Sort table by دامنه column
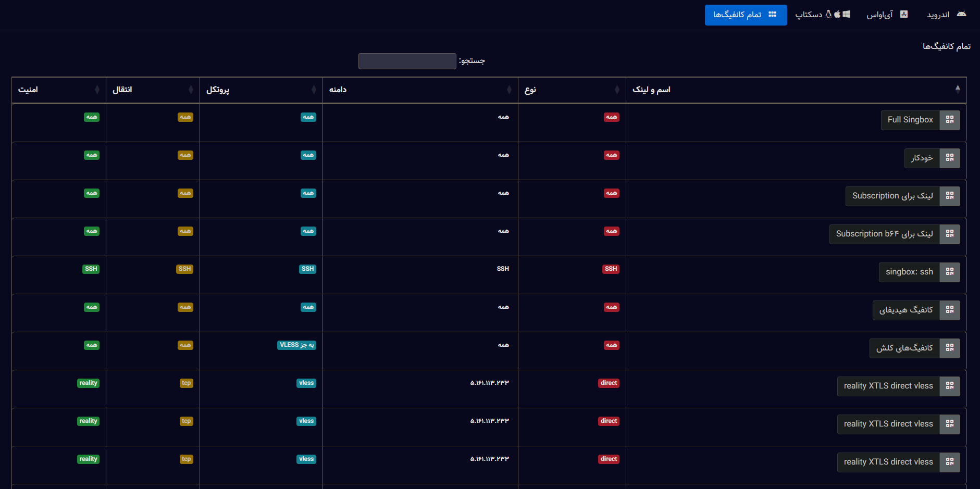 click(x=420, y=90)
